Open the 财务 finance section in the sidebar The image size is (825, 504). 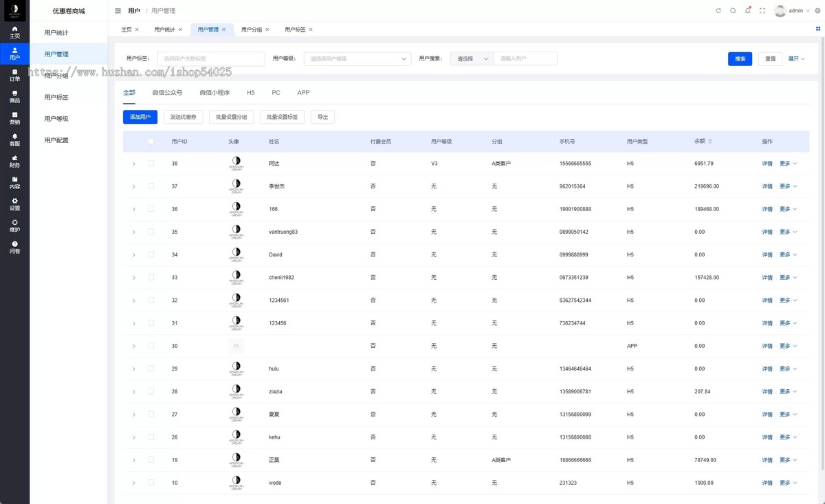coord(14,161)
